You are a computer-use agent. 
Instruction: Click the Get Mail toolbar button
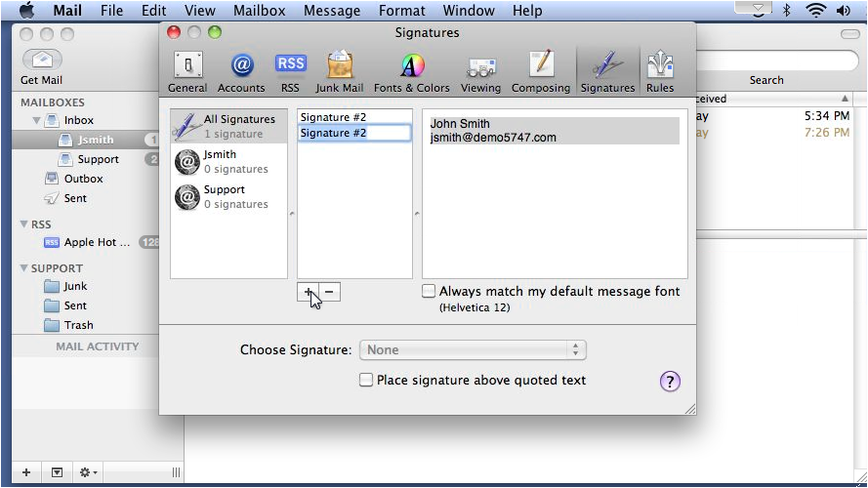click(42, 67)
